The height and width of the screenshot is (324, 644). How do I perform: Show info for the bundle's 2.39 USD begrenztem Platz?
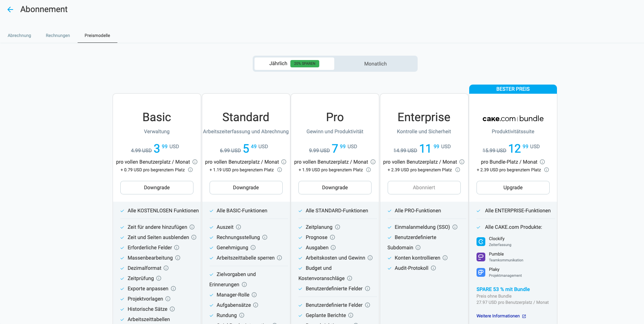(546, 170)
